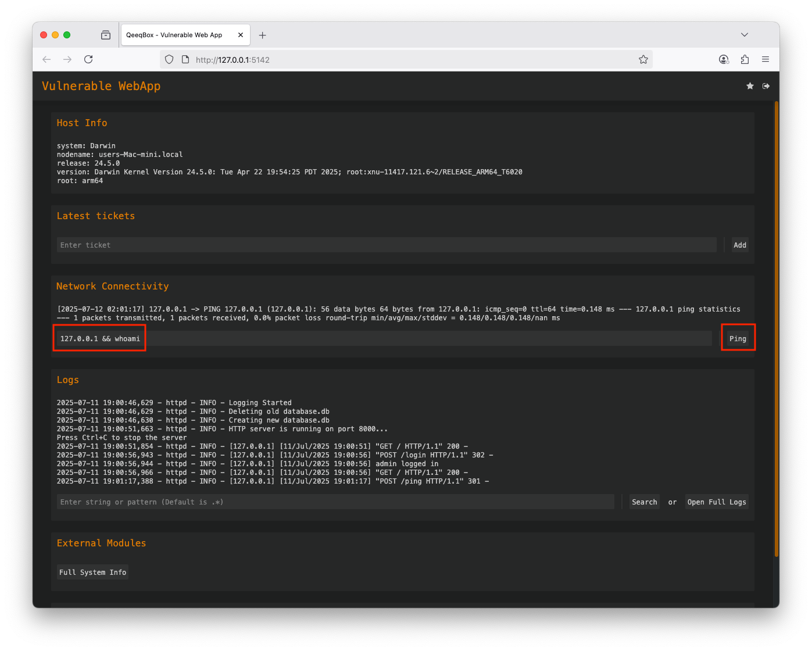Open a new browser tab

[263, 35]
